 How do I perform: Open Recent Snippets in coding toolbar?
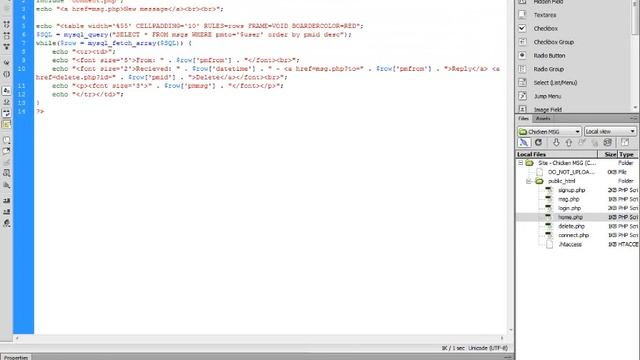coord(7,173)
